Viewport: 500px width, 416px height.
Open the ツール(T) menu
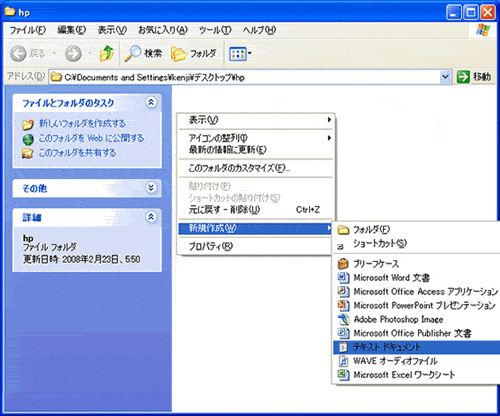pyautogui.click(x=215, y=30)
